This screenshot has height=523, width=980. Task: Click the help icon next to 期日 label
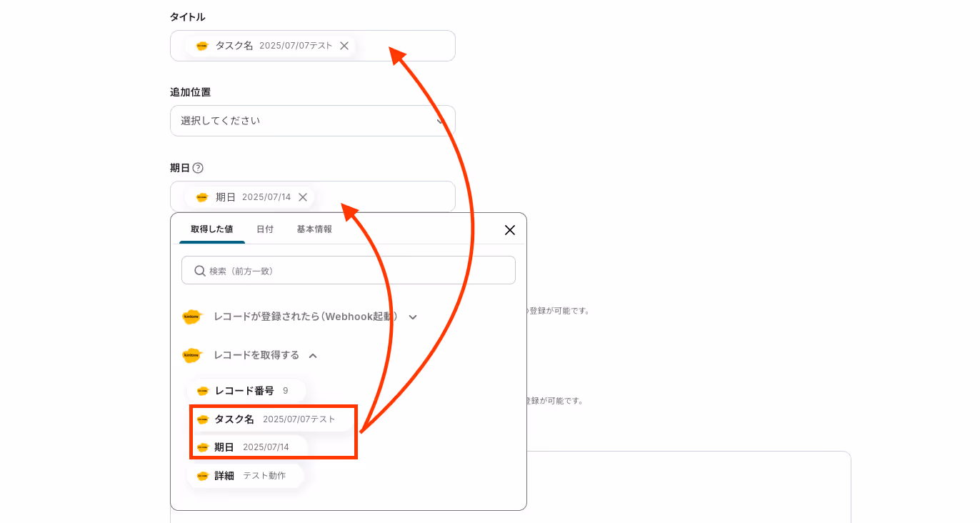[x=198, y=168]
